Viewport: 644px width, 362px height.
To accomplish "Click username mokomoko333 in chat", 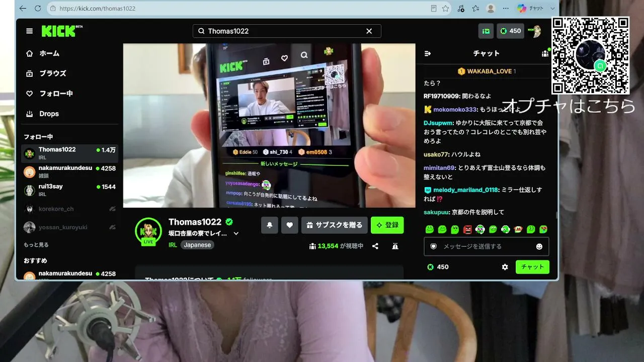I will coord(454,110).
